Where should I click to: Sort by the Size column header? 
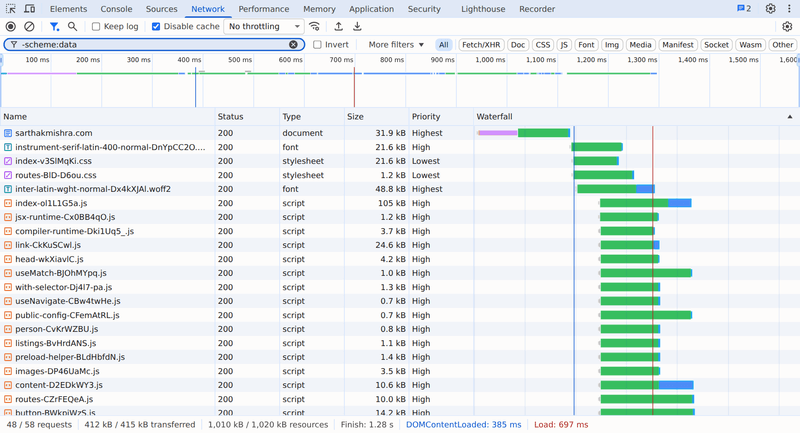[377, 117]
